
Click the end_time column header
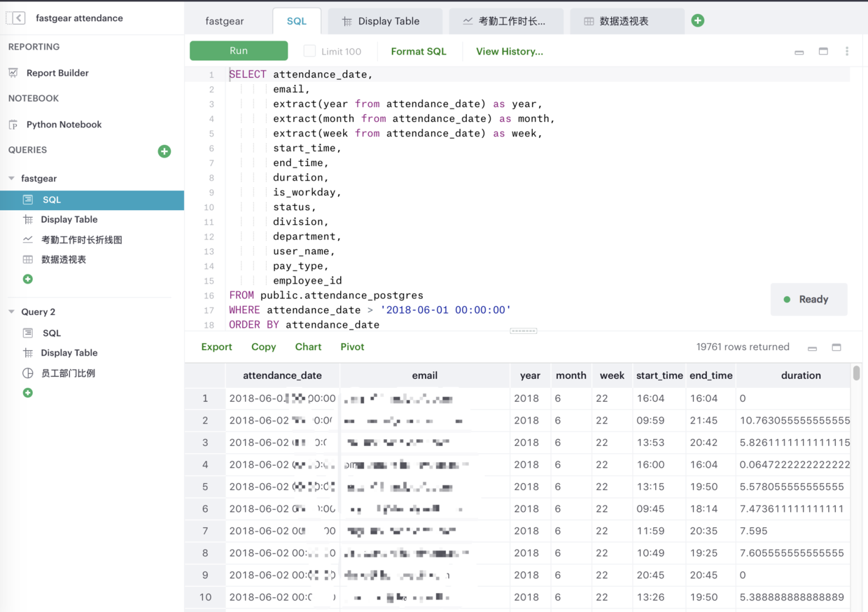(711, 375)
